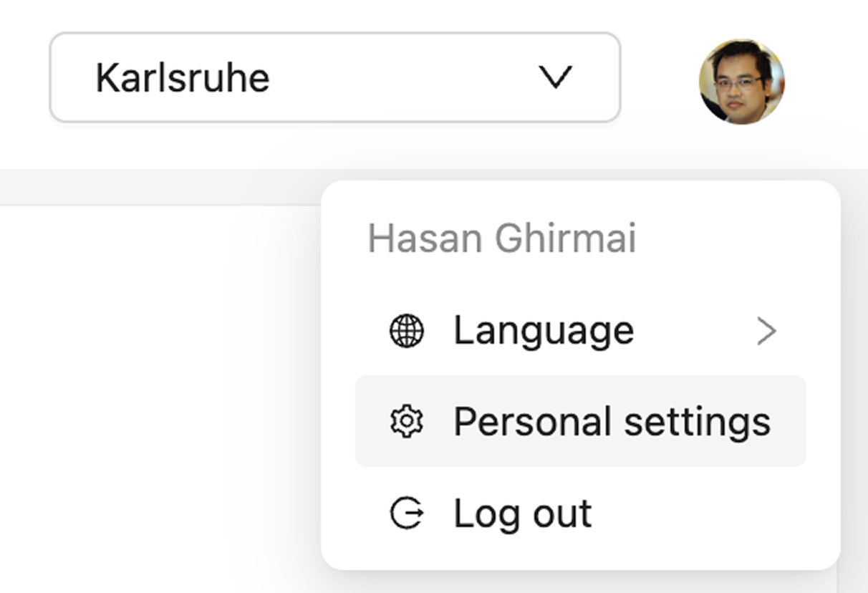Screen dimensions: 868x593
Task: Click the Hasan Ghirmai name label
Action: [503, 238]
